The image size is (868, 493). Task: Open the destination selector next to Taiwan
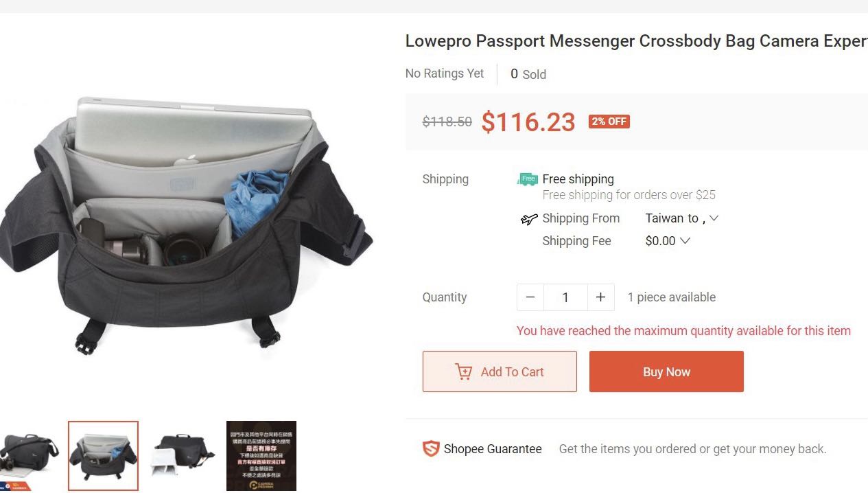click(714, 218)
